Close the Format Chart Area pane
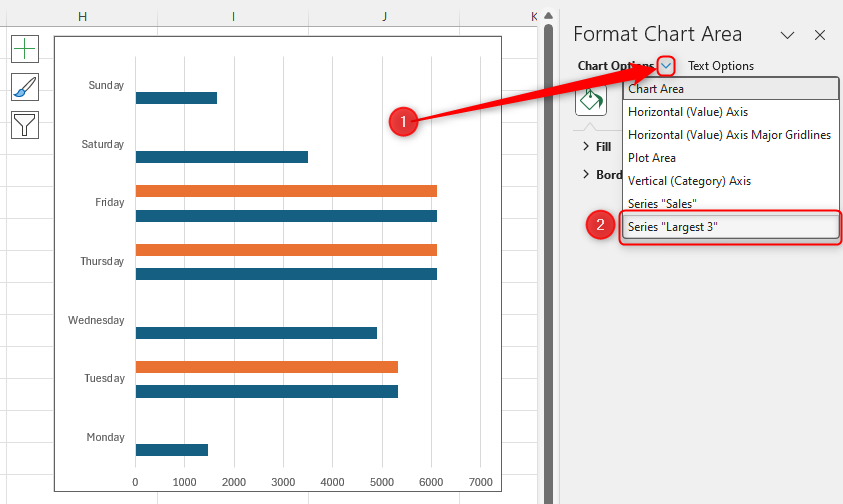This screenshot has width=843, height=504. [x=819, y=35]
